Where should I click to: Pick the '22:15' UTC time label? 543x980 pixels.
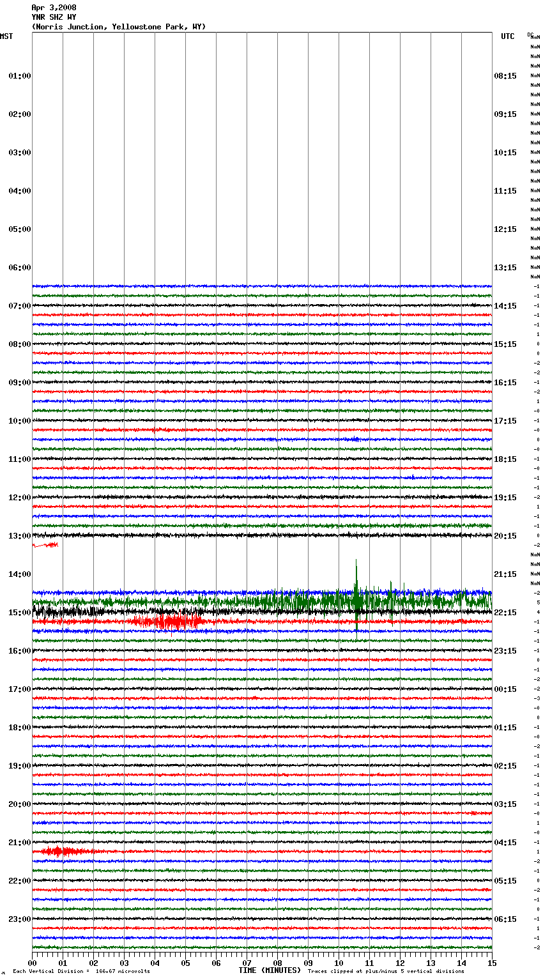pyautogui.click(x=505, y=613)
